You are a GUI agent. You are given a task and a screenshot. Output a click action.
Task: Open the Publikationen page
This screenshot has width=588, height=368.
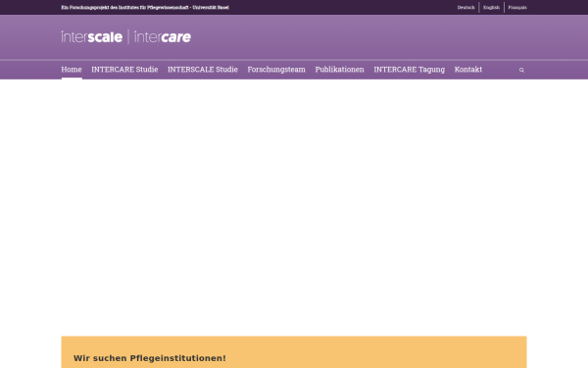339,70
